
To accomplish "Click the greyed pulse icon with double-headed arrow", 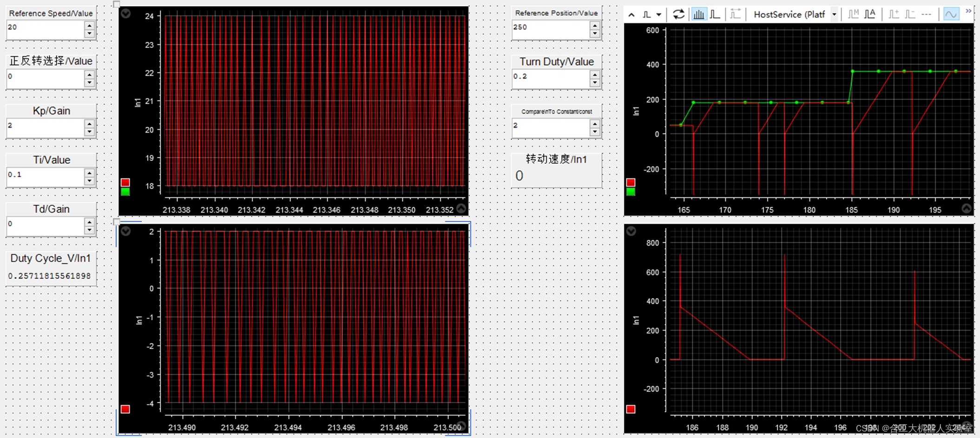I will [x=735, y=14].
